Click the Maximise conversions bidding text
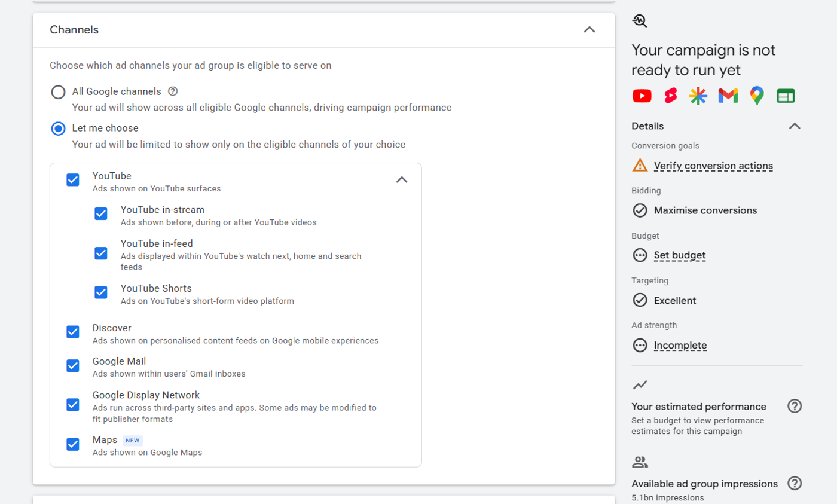The image size is (837, 504). (x=705, y=210)
